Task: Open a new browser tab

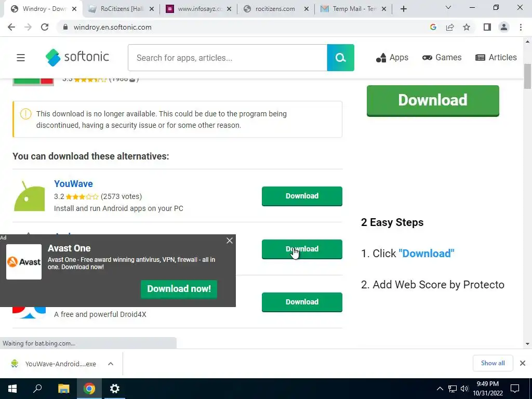Action: [403, 9]
